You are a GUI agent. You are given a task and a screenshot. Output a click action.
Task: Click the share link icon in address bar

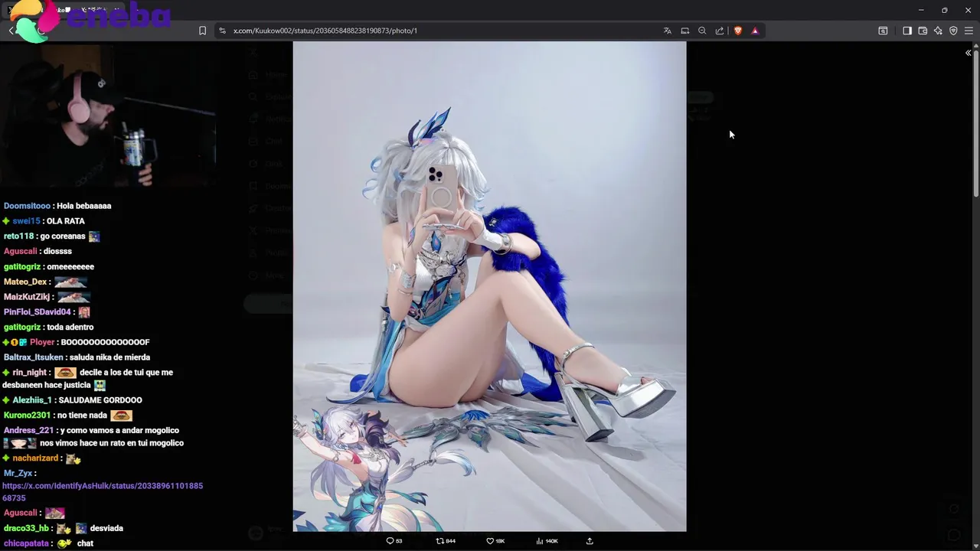point(720,31)
